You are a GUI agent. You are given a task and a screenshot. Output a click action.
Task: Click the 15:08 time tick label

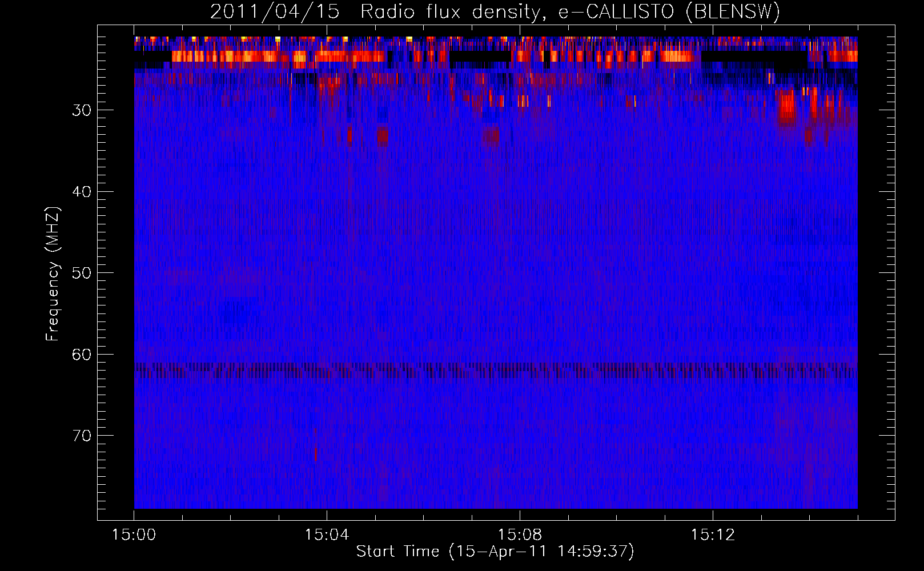click(520, 535)
